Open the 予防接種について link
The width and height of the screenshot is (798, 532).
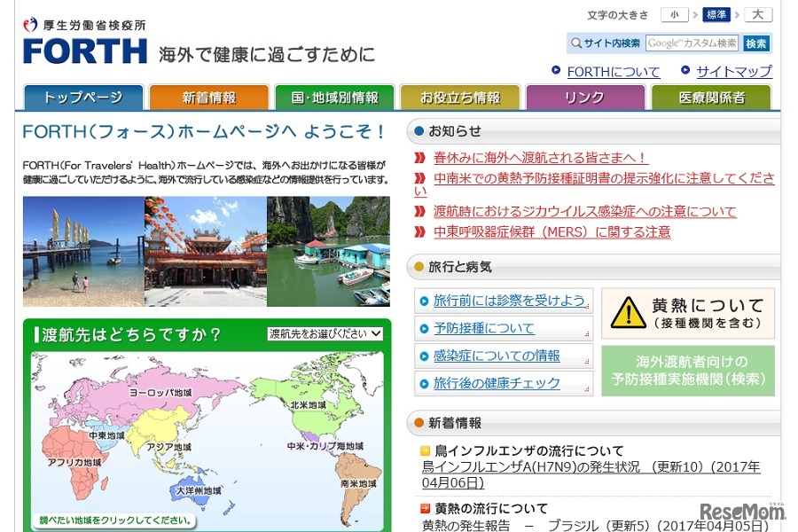point(483,328)
